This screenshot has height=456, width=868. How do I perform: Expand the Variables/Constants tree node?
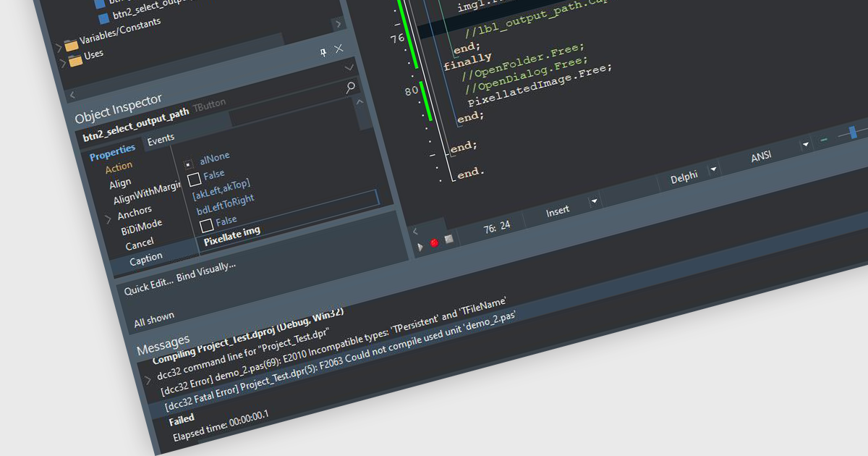pos(59,48)
